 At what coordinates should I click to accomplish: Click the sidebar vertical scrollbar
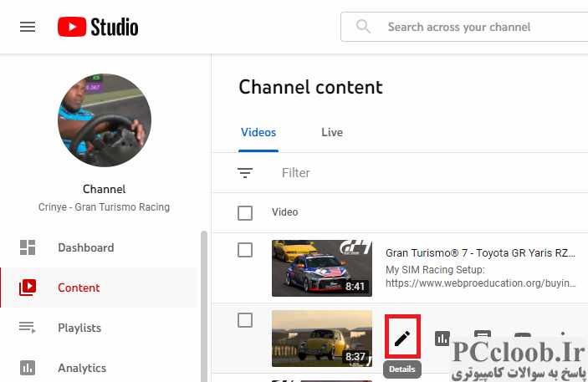coord(204,306)
